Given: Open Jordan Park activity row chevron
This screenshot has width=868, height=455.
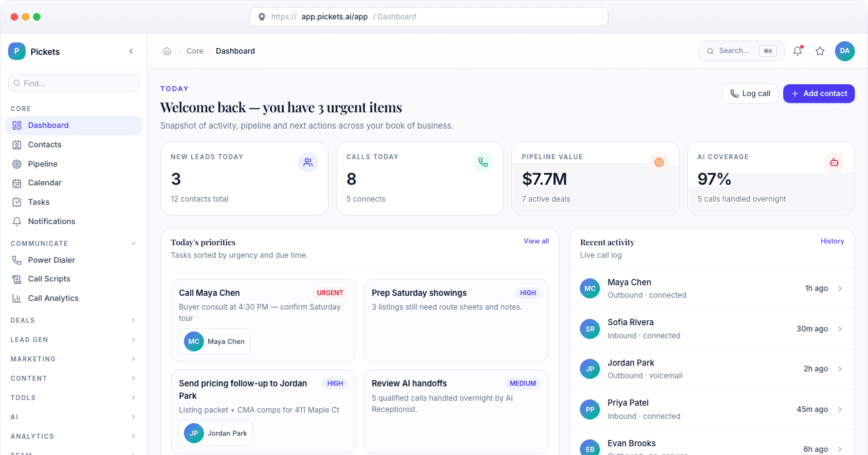Looking at the screenshot, I should pos(840,369).
